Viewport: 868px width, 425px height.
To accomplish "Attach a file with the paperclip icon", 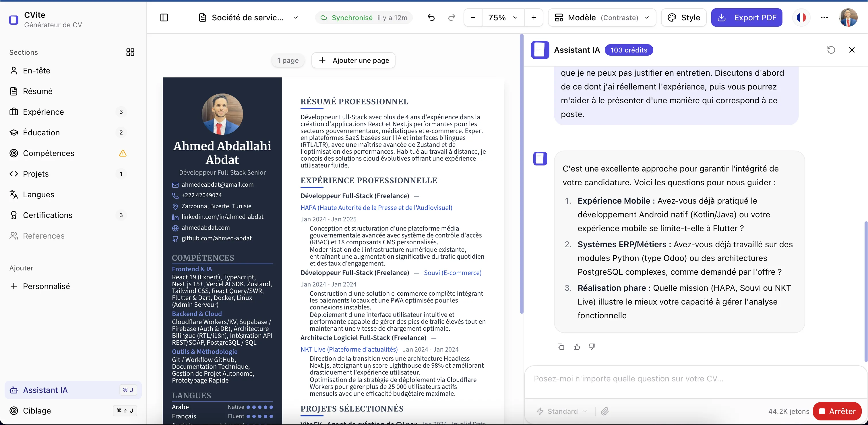I will point(604,411).
